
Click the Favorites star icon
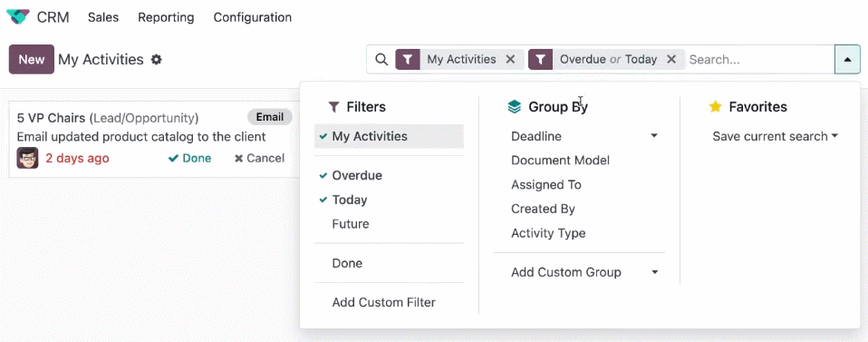click(x=715, y=107)
